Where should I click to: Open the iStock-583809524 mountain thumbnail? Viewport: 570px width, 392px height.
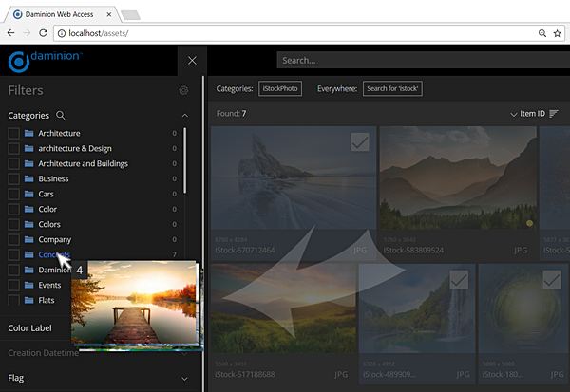click(458, 177)
